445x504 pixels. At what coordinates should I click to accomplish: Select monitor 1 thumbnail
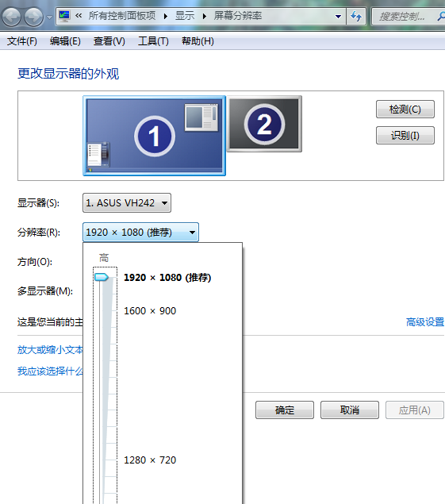coord(154,136)
